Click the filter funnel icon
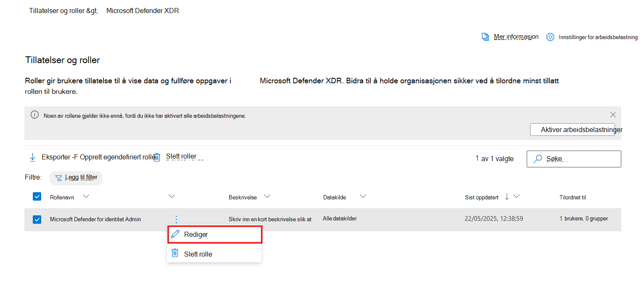The image size is (644, 286). (x=59, y=178)
